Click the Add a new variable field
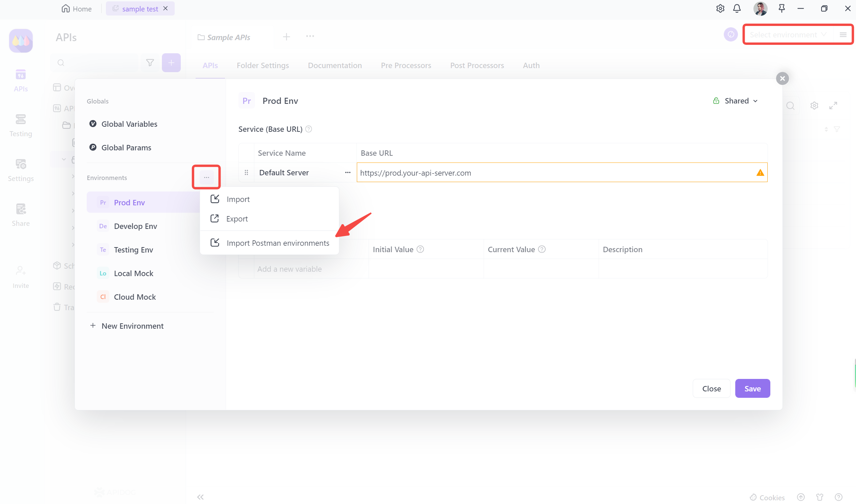This screenshot has height=504, width=856. point(289,269)
